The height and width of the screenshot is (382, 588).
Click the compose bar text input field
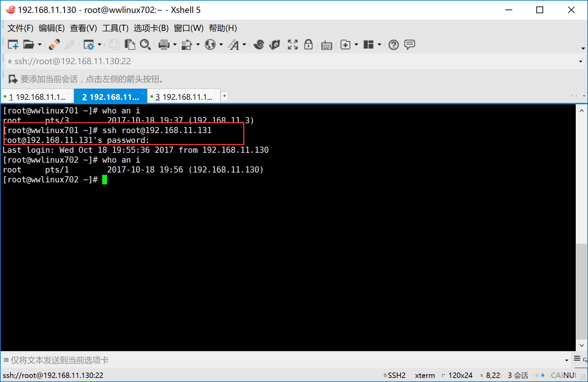click(x=285, y=360)
